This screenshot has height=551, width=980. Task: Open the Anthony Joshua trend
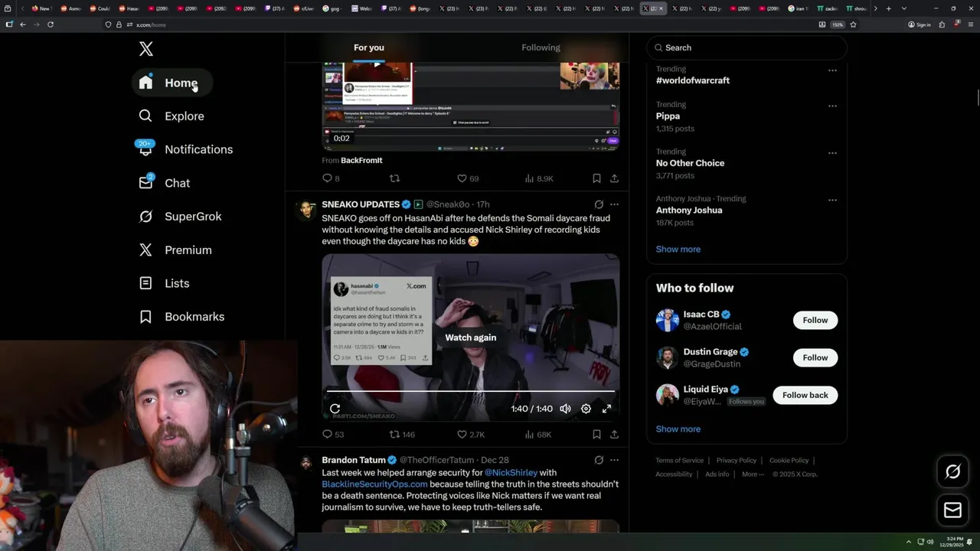point(689,210)
